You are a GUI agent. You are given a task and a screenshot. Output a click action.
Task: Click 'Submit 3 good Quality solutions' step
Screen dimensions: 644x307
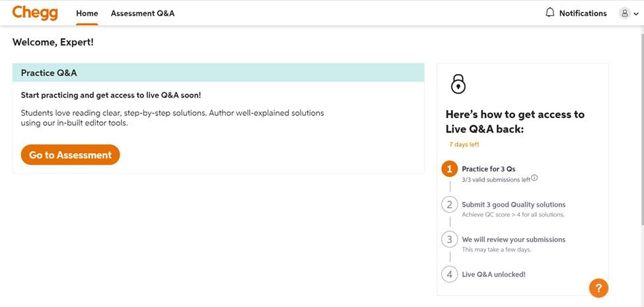[513, 205]
